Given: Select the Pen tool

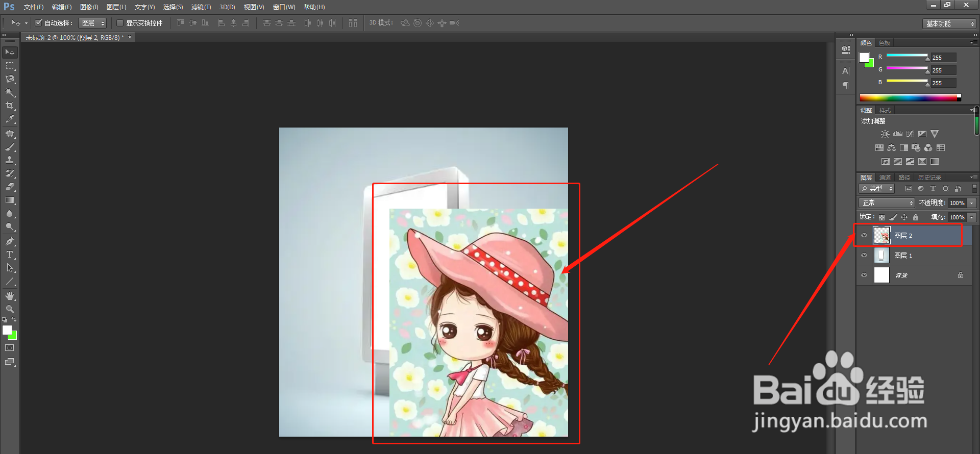Looking at the screenshot, I should 10,241.
